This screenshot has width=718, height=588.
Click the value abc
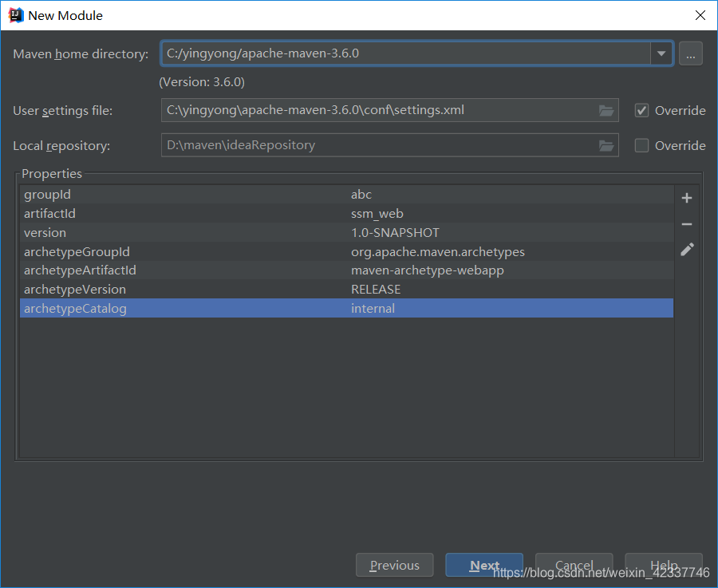click(x=361, y=194)
